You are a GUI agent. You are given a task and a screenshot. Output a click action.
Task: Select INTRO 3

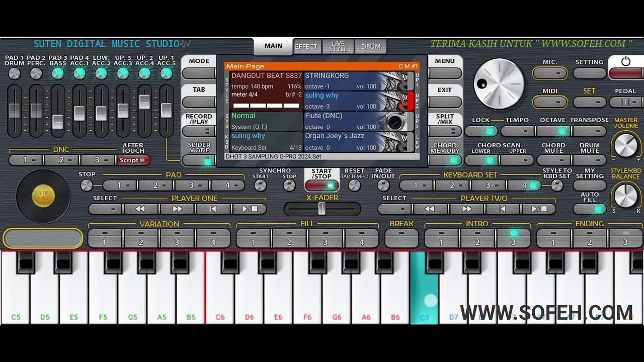click(513, 238)
